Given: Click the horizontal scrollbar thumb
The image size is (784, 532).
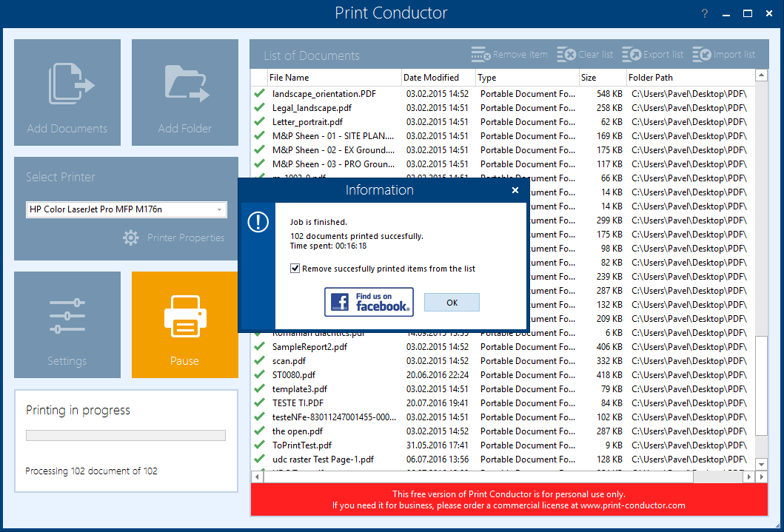Looking at the screenshot, I should [x=478, y=477].
